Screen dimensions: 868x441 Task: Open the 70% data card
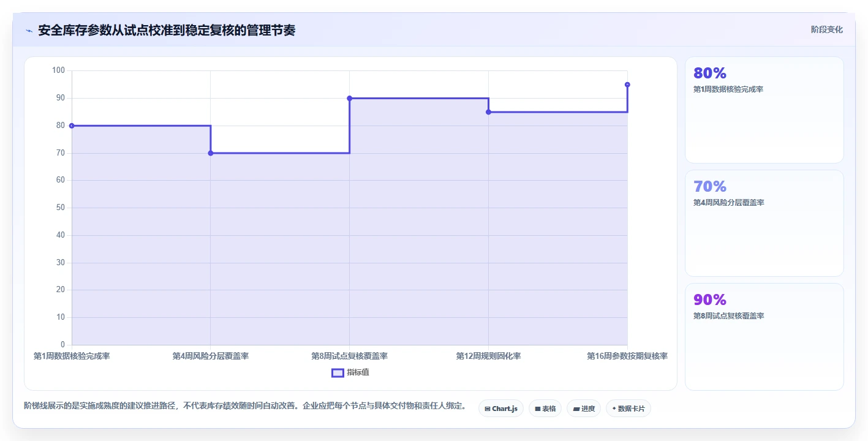pyautogui.click(x=764, y=224)
